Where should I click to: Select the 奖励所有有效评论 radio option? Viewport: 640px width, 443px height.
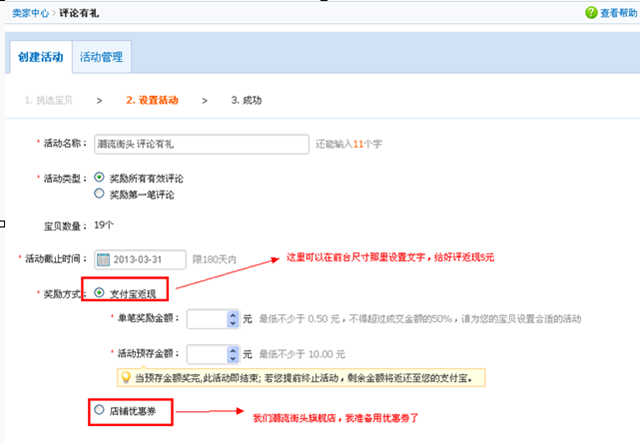pos(98,178)
